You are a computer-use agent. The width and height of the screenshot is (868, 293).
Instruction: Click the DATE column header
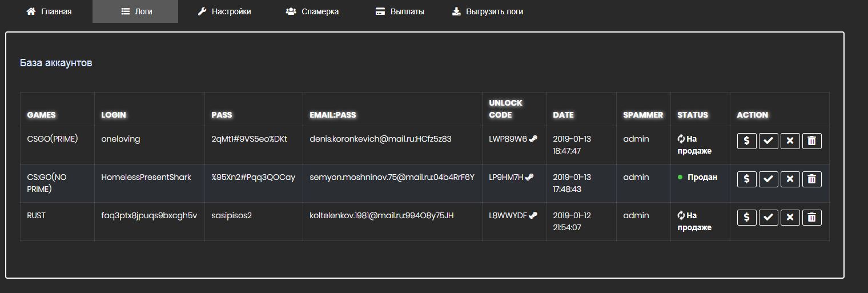(x=563, y=115)
